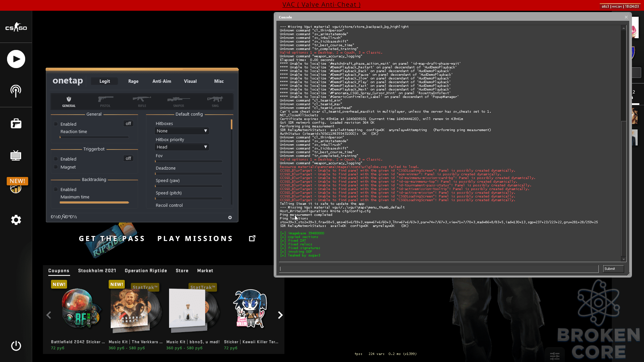Image resolution: width=644 pixels, height=362 pixels.
Task: Select the SNIPER weapon category icon
Action: click(178, 102)
